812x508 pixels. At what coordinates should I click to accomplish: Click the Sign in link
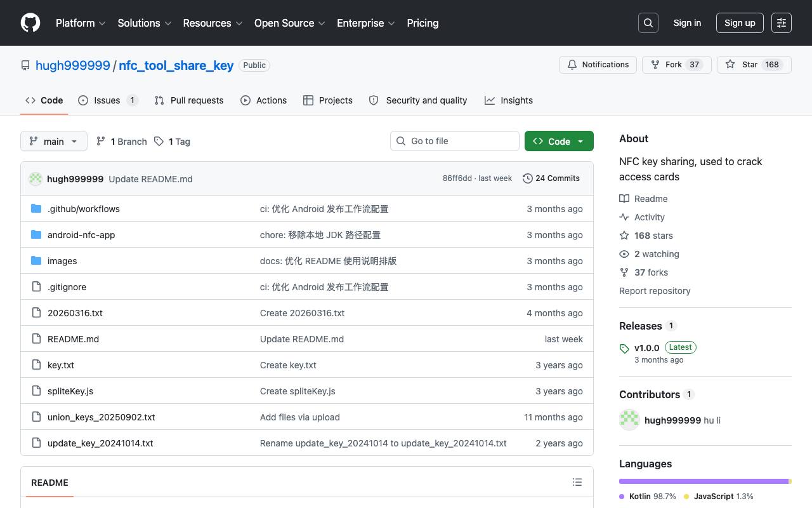click(x=687, y=23)
